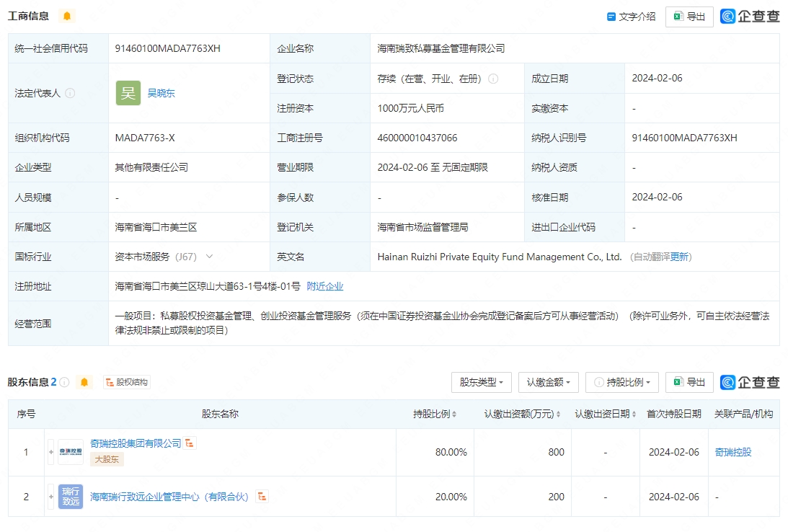
Task: Click the info icon beside 登记状态 value
Action: coord(493,79)
